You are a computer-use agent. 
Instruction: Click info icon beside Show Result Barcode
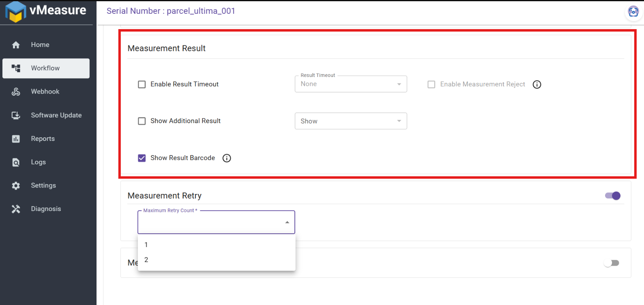[x=227, y=158]
